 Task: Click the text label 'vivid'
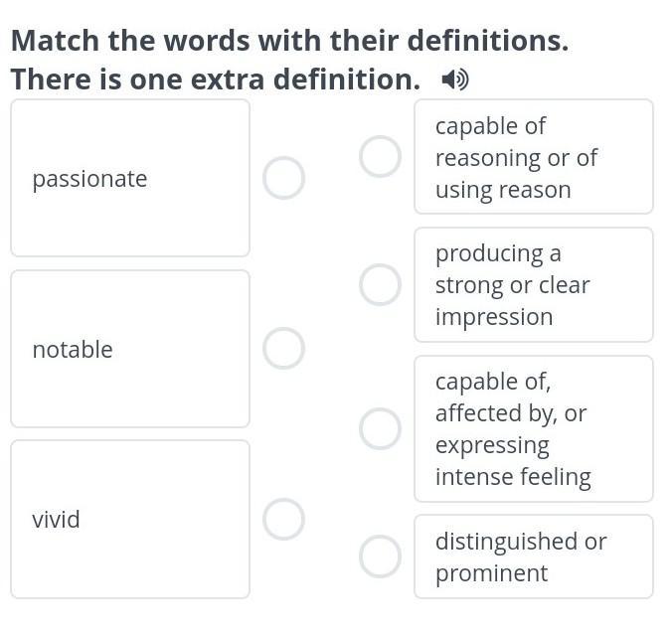56,520
